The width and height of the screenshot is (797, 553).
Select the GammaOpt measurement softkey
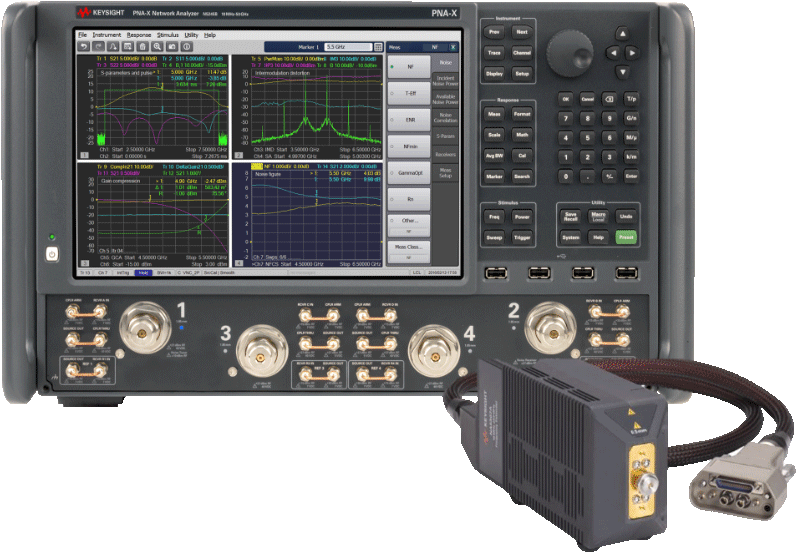[409, 173]
